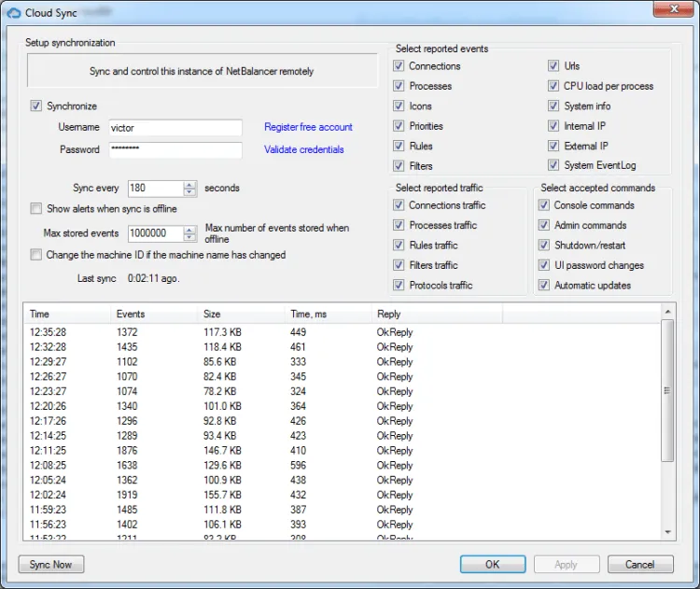
Task: Uncheck the Icons checkbox
Action: tap(399, 105)
